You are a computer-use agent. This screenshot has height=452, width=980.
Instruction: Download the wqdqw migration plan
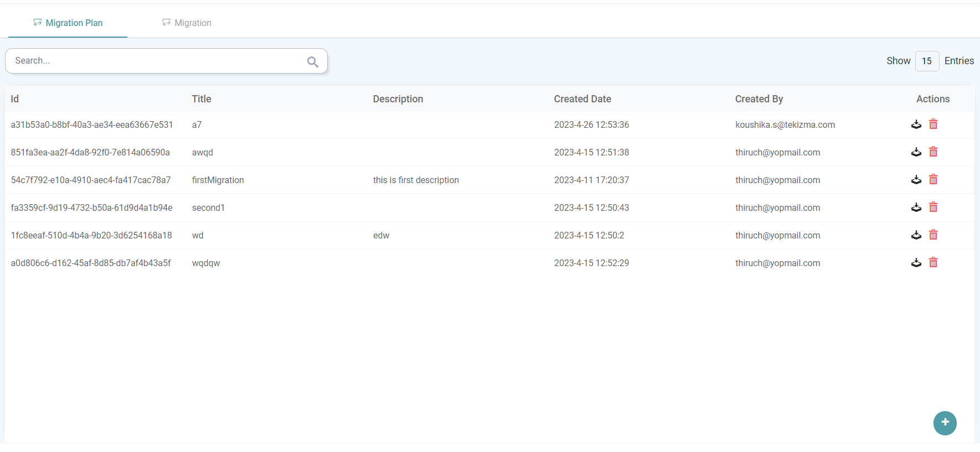[x=916, y=263]
